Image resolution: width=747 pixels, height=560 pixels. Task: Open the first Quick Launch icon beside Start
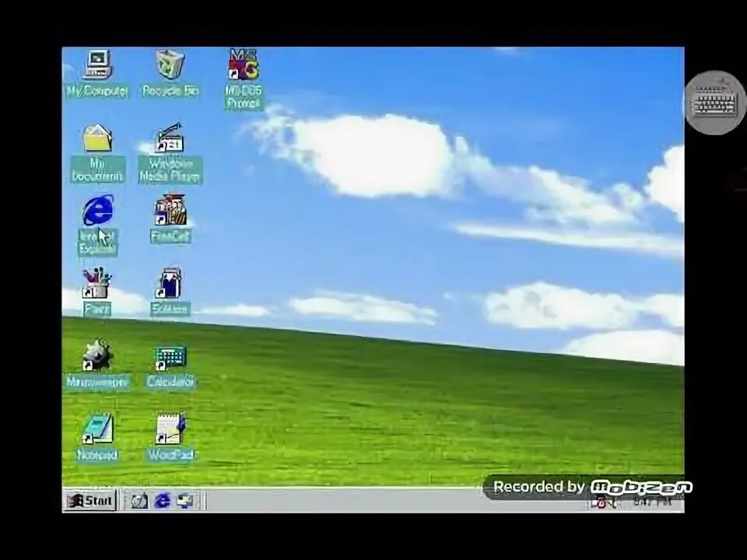coord(139,501)
